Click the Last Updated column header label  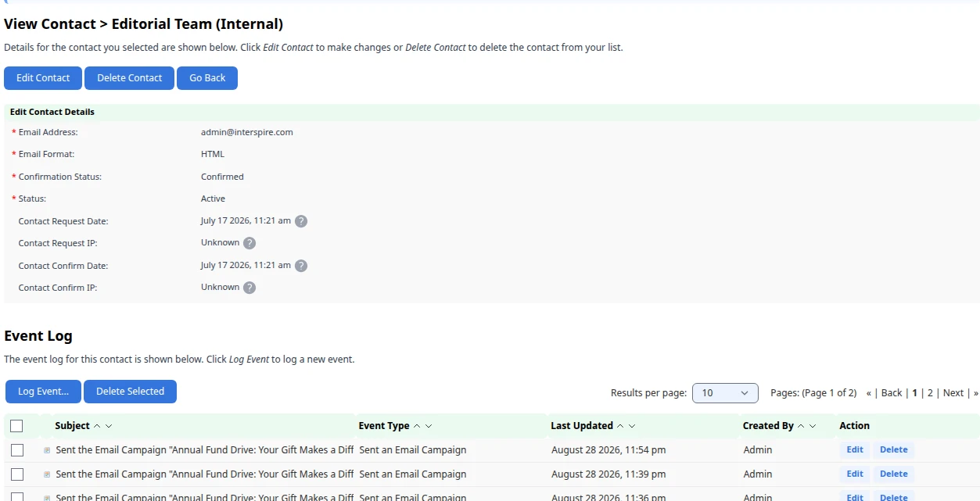tap(582, 426)
